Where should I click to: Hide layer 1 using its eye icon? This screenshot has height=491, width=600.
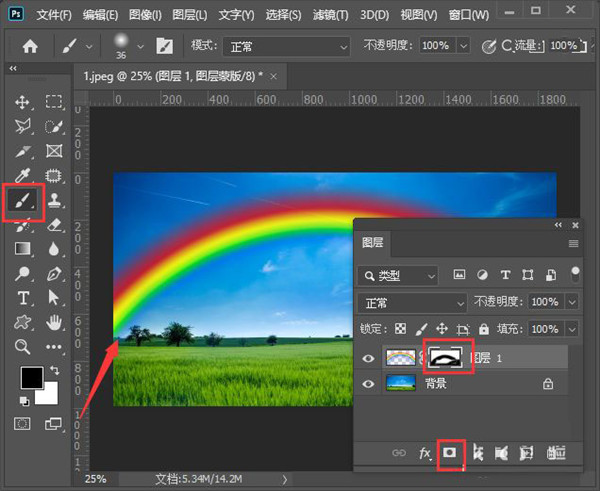click(x=368, y=357)
